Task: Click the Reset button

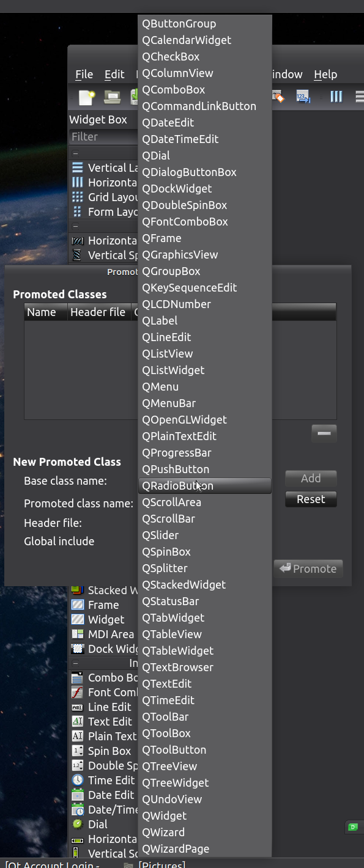Action: [x=311, y=499]
